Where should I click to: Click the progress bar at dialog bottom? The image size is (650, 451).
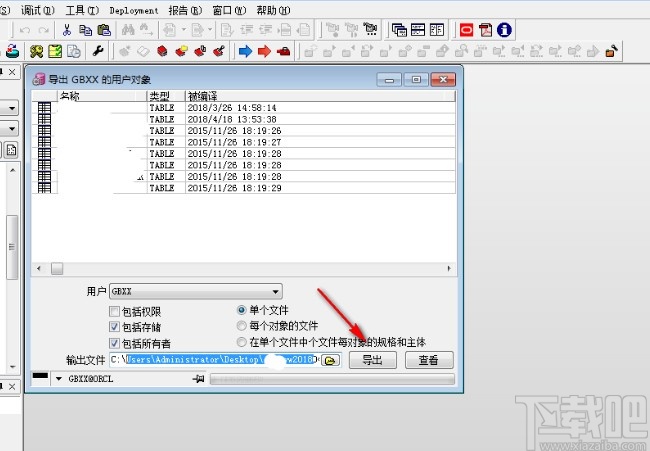(332, 379)
